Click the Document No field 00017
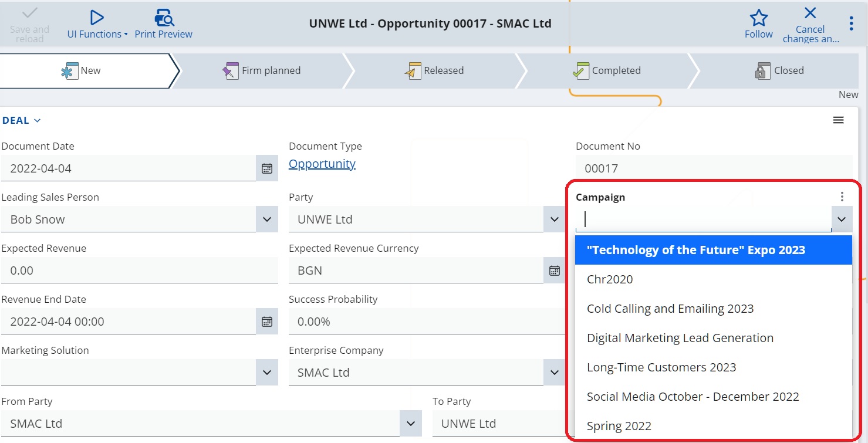 coord(714,168)
